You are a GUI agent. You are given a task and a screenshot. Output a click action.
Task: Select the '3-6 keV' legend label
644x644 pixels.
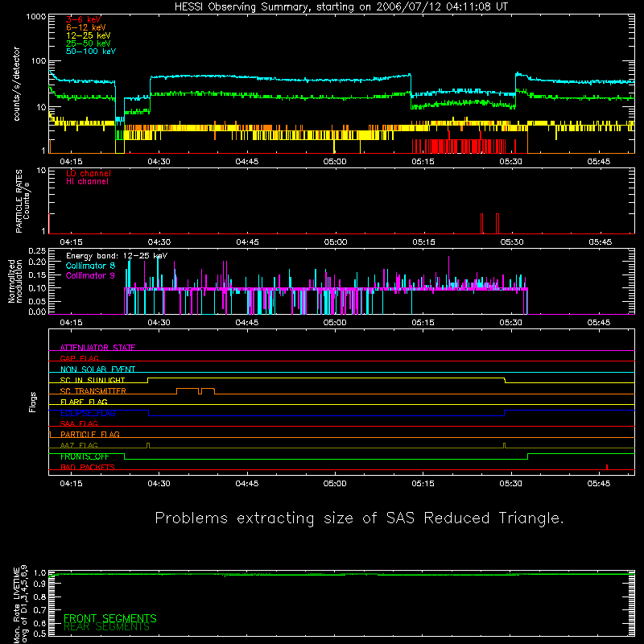[x=84, y=19]
